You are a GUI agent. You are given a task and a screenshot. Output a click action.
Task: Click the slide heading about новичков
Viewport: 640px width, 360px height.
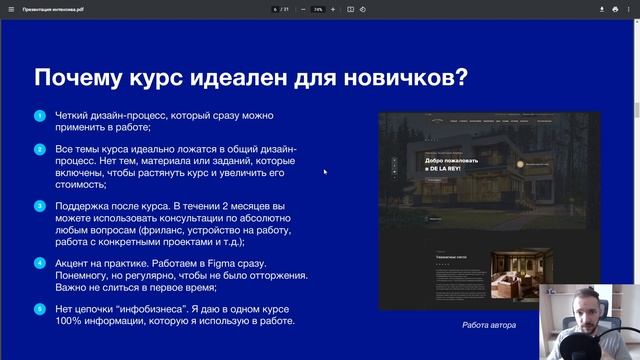(251, 77)
